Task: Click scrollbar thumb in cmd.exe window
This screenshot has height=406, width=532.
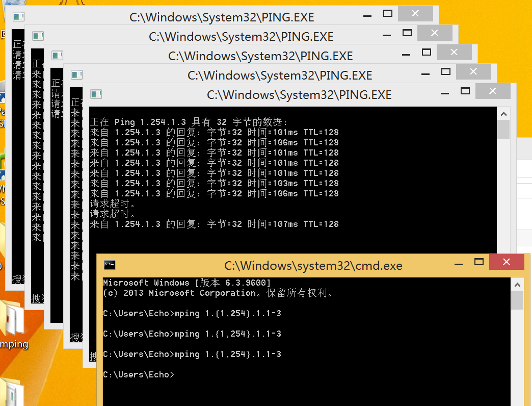Action: click(517, 300)
